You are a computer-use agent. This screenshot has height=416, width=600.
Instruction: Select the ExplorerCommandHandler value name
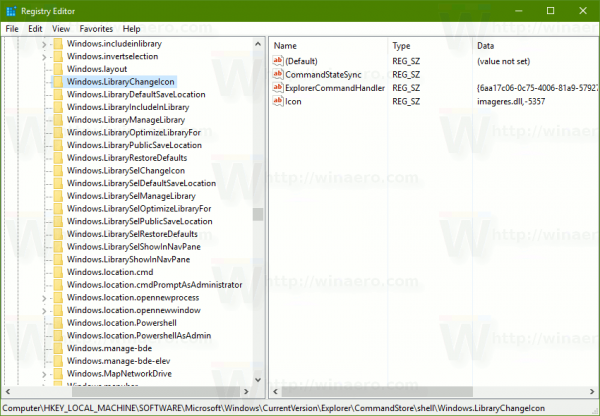click(x=335, y=88)
